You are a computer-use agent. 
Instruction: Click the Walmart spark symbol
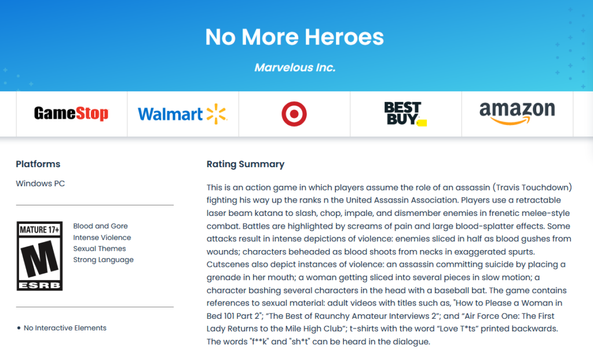click(x=217, y=114)
